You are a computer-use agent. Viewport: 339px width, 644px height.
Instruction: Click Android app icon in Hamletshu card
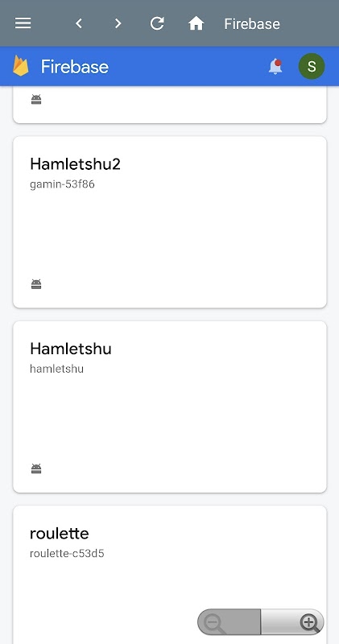coord(36,469)
